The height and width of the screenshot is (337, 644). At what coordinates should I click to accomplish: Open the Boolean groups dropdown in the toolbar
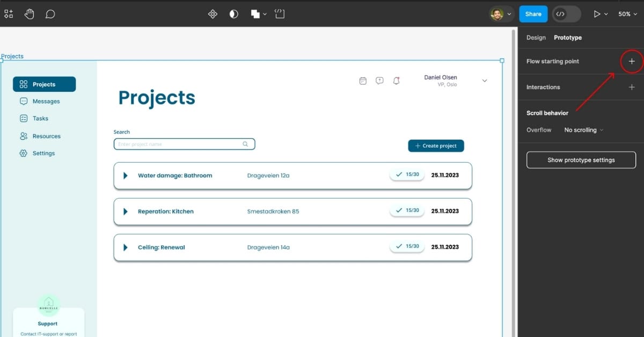click(264, 13)
